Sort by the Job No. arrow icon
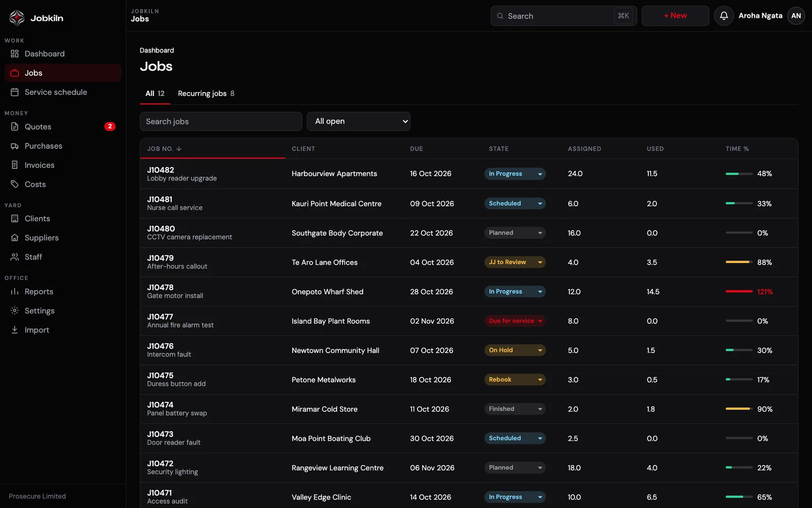 click(x=179, y=149)
